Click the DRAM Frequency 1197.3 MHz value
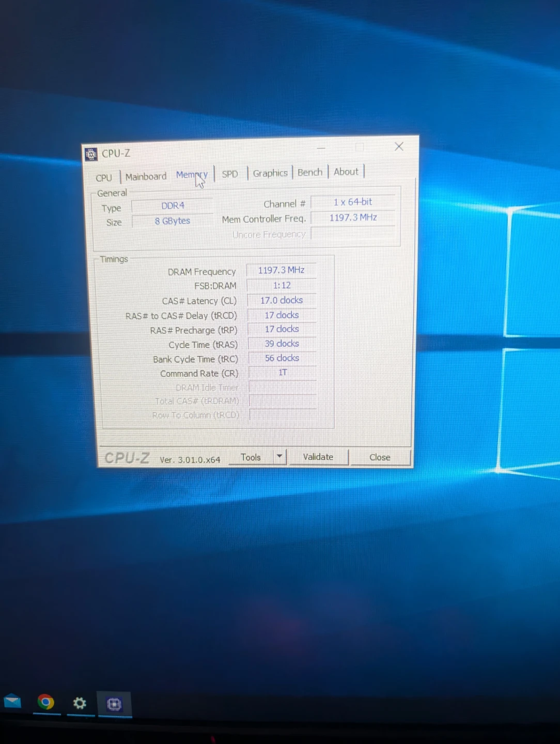The width and height of the screenshot is (560, 744). [282, 270]
